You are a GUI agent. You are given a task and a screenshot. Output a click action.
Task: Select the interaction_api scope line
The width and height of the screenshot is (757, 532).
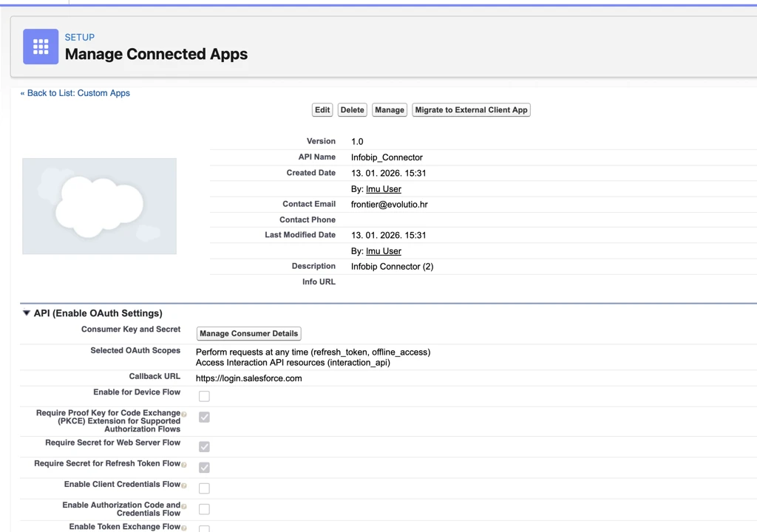point(293,363)
